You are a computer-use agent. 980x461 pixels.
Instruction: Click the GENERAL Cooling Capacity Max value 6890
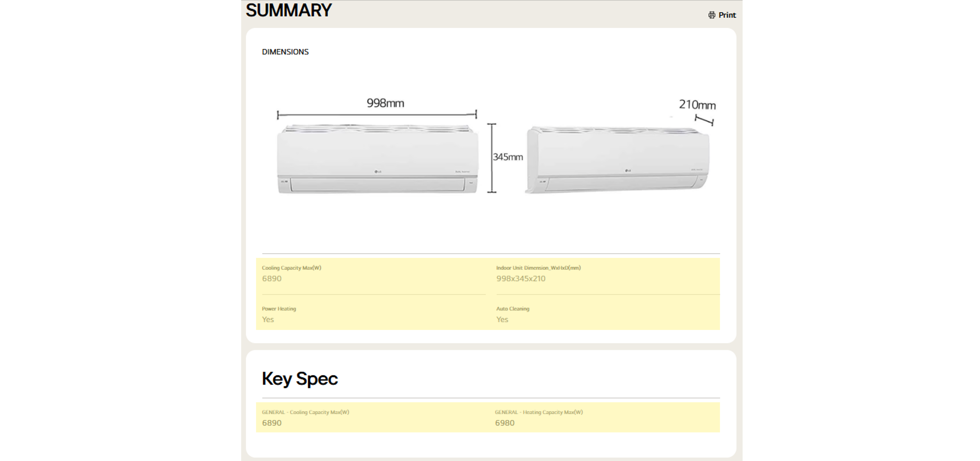[272, 423]
